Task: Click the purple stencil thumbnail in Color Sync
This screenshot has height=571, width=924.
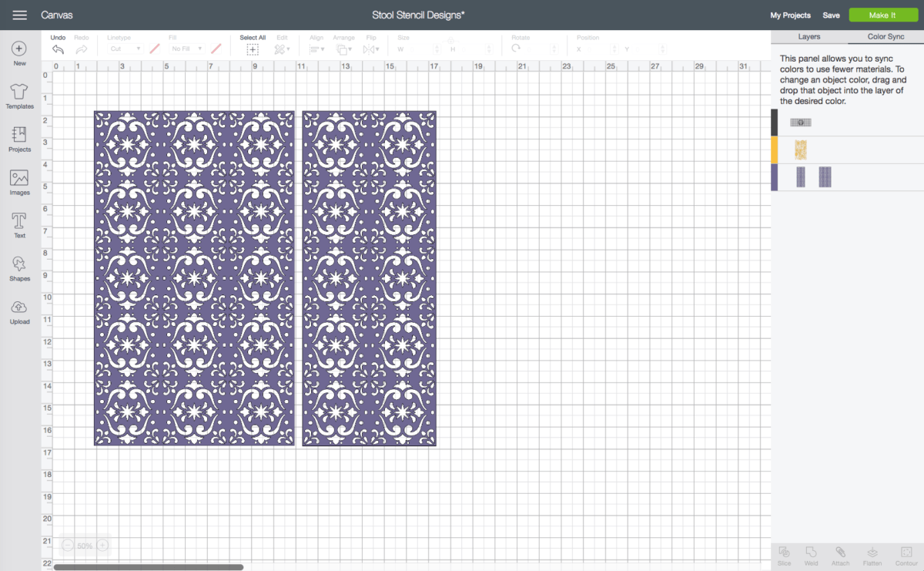Action: 801,177
